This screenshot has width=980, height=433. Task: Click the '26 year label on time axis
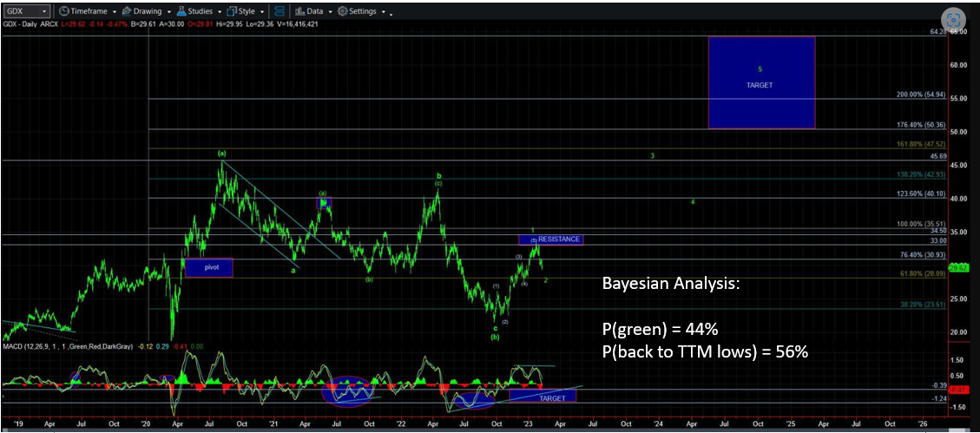923,423
